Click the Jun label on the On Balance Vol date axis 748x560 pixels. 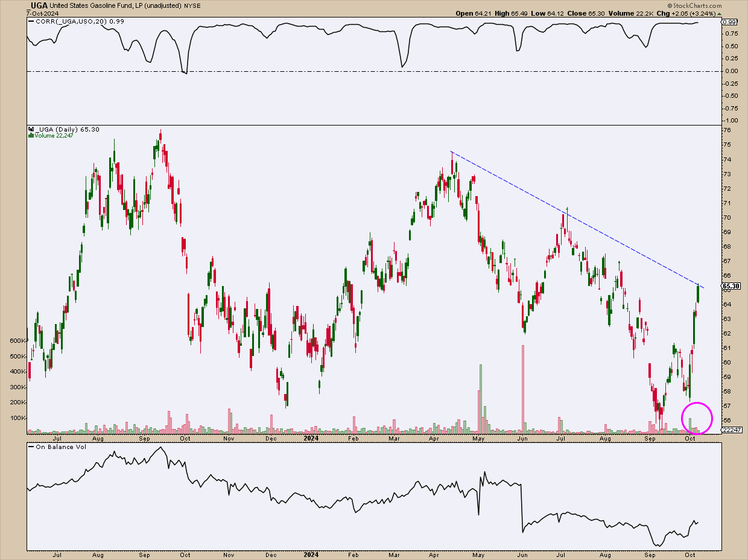[523, 555]
